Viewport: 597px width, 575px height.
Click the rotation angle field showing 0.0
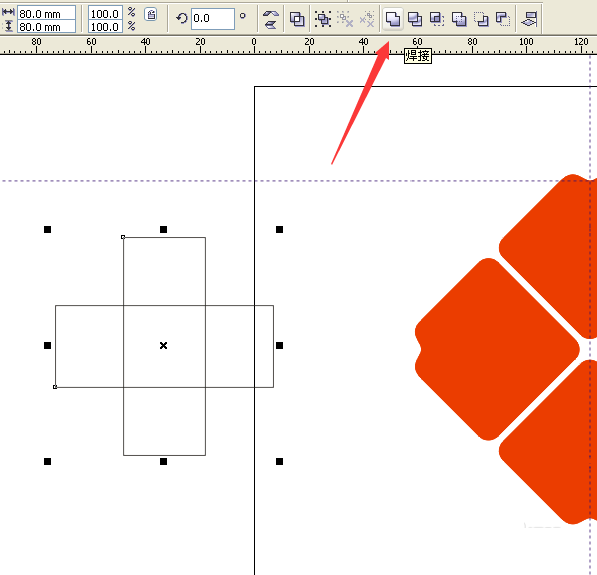212,18
